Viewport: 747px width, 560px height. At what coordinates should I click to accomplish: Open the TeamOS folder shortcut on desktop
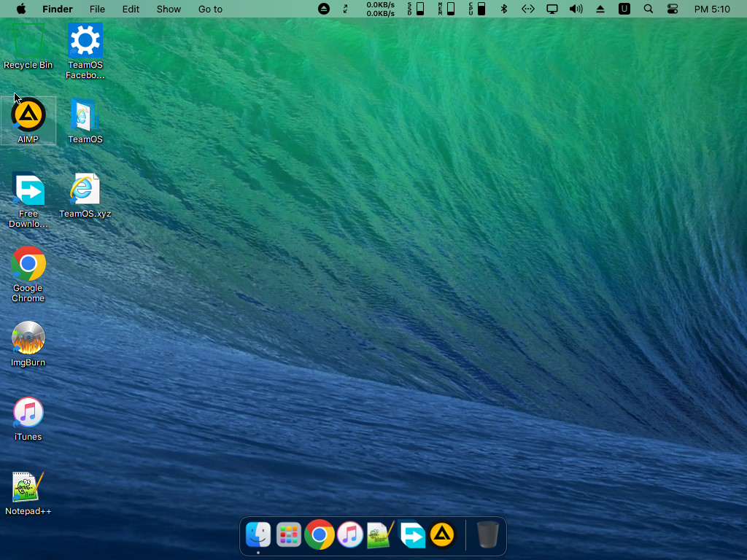pos(85,121)
